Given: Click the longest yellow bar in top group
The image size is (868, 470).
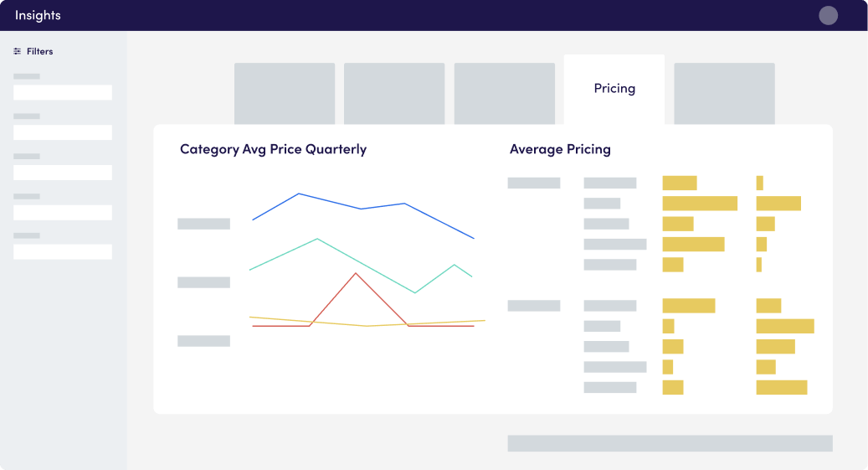Looking at the screenshot, I should click(x=700, y=204).
